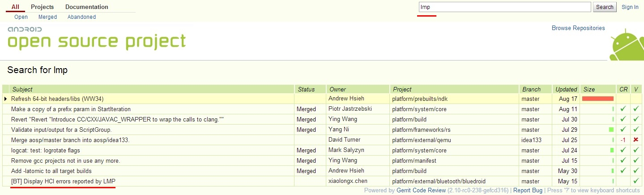Click the red size bar for Refresh 64-bit headers
The width and height of the screenshot is (644, 195).
[x=597, y=99]
